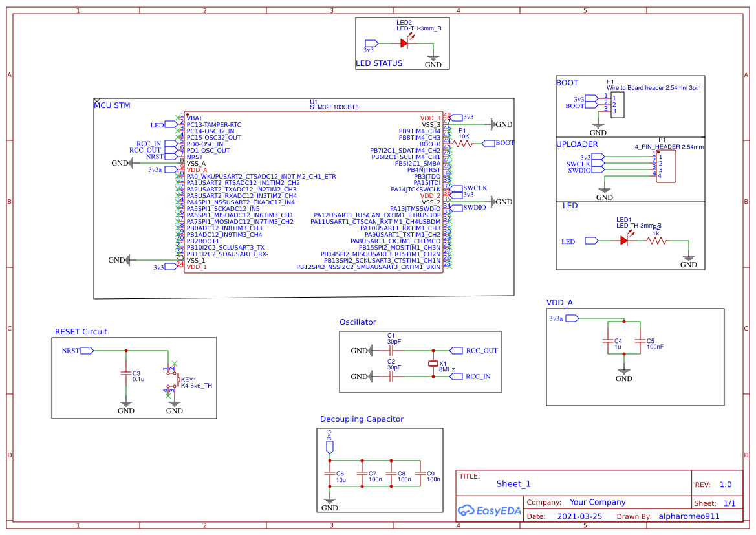The height and width of the screenshot is (535, 756).
Task: Click the 4_PIN_HEADER P1 connector
Action: (x=665, y=165)
